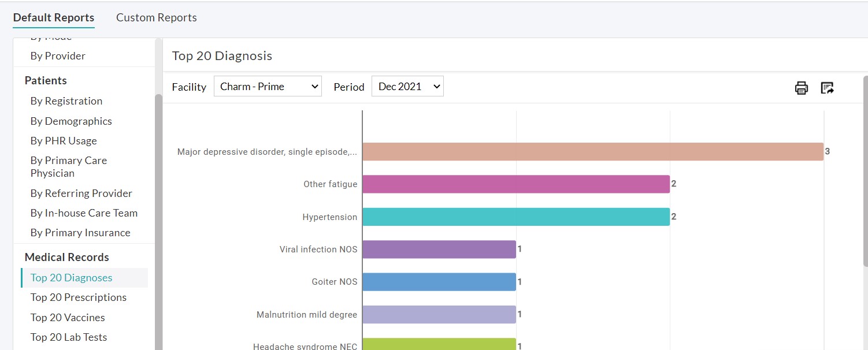Click the export report icon
The image size is (868, 350).
tap(827, 88)
